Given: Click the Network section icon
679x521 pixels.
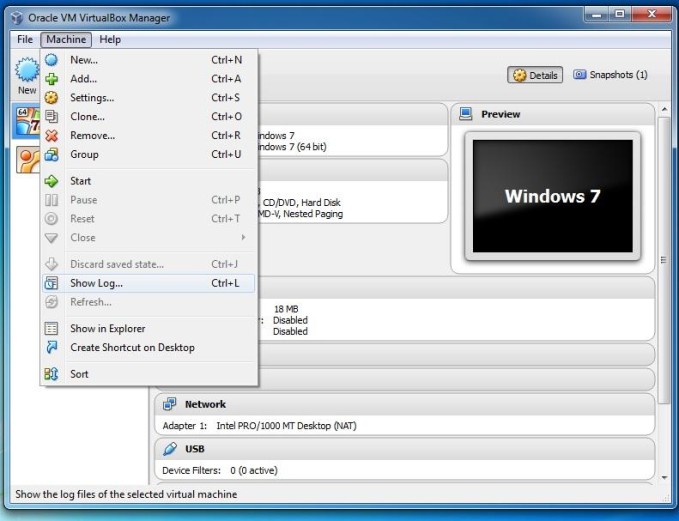Looking at the screenshot, I should [x=169, y=404].
